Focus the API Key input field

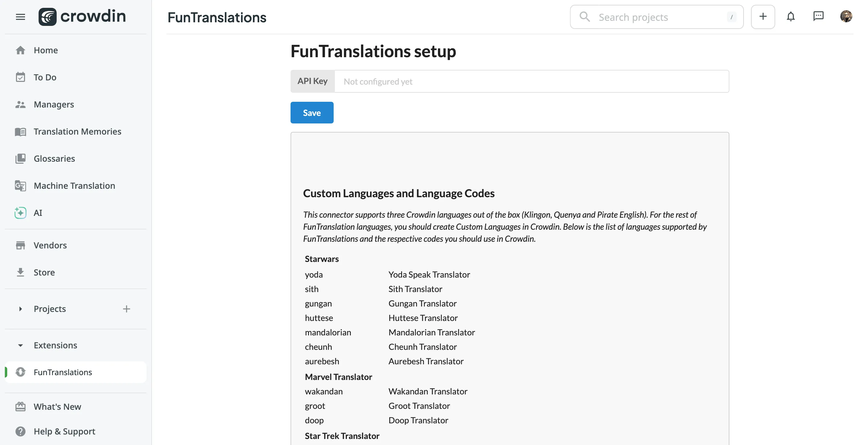[x=531, y=82]
